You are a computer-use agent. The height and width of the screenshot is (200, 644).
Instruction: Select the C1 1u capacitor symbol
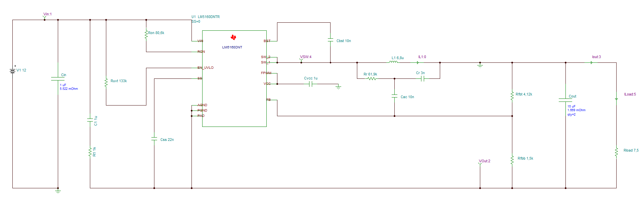pyautogui.click(x=90, y=120)
